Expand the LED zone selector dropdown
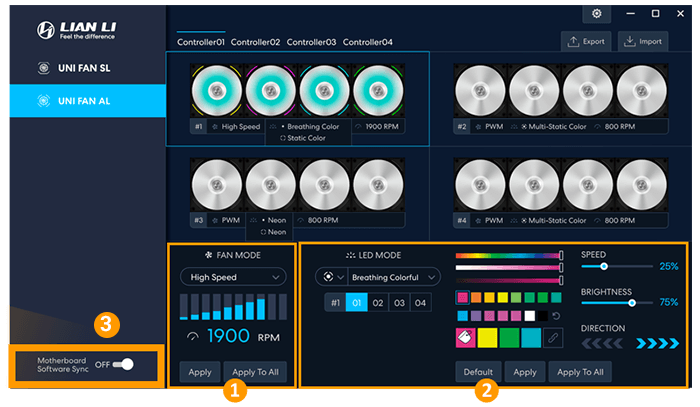This screenshot has width=700, height=407. (x=329, y=276)
